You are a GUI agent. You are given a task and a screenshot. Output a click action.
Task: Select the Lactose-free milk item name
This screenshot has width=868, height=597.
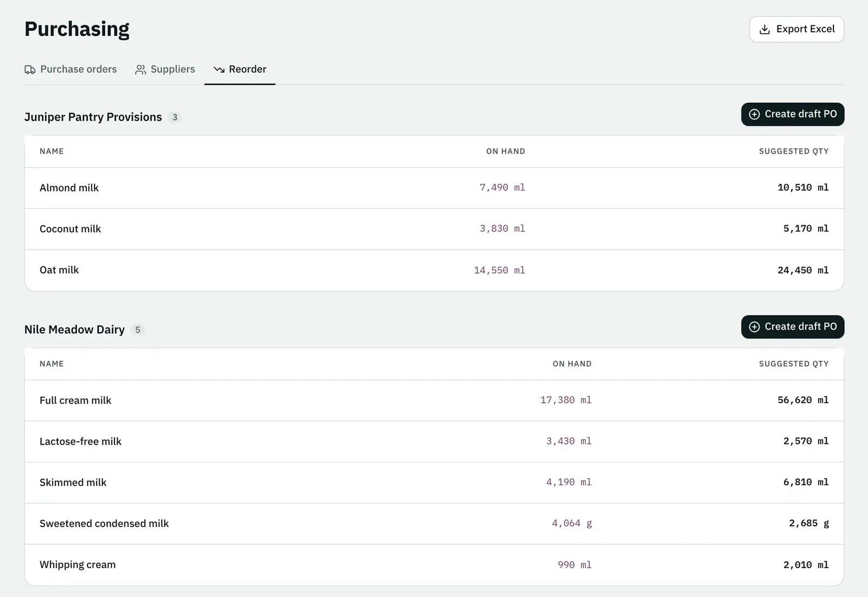coord(80,442)
